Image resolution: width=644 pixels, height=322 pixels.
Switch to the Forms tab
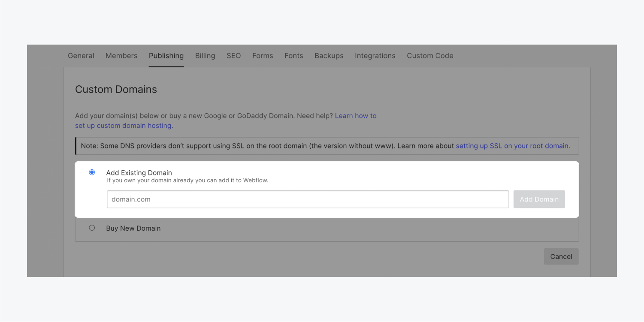click(x=263, y=56)
